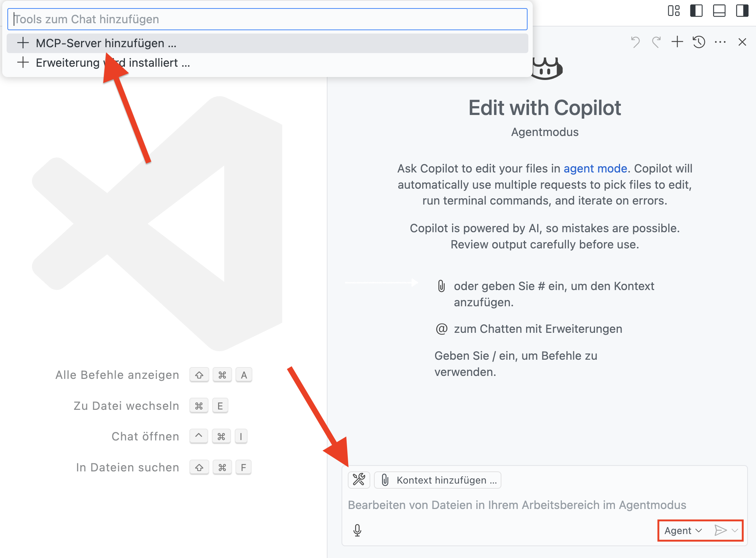Viewport: 756px width, 558px height.
Task: Click 'Alle Befehle anzeigen' shortcut label
Action: 117,375
